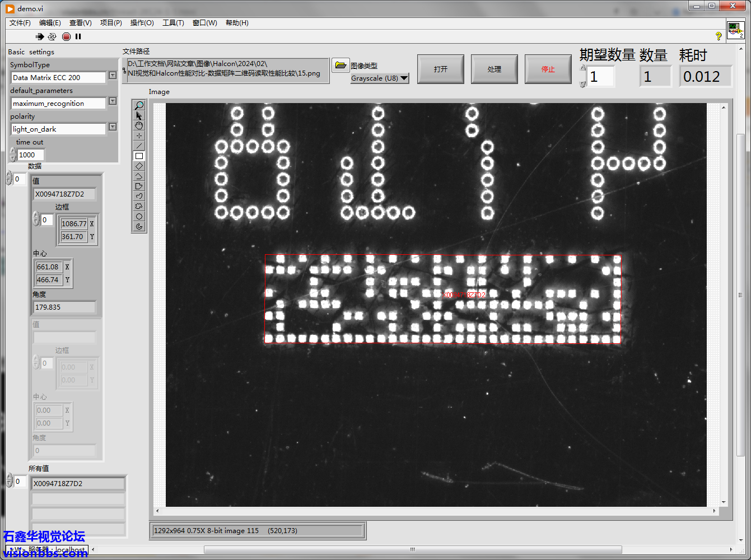Screen dimensions: 751x560
Task: Click the Run Continuously icon
Action: pos(52,36)
